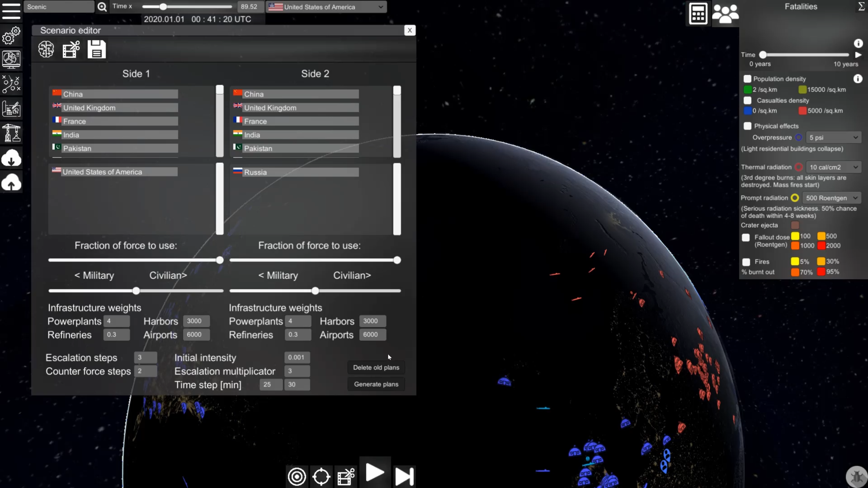
Task: Open the Prompt radiation 500 Roentgen dropdown
Action: click(x=831, y=198)
